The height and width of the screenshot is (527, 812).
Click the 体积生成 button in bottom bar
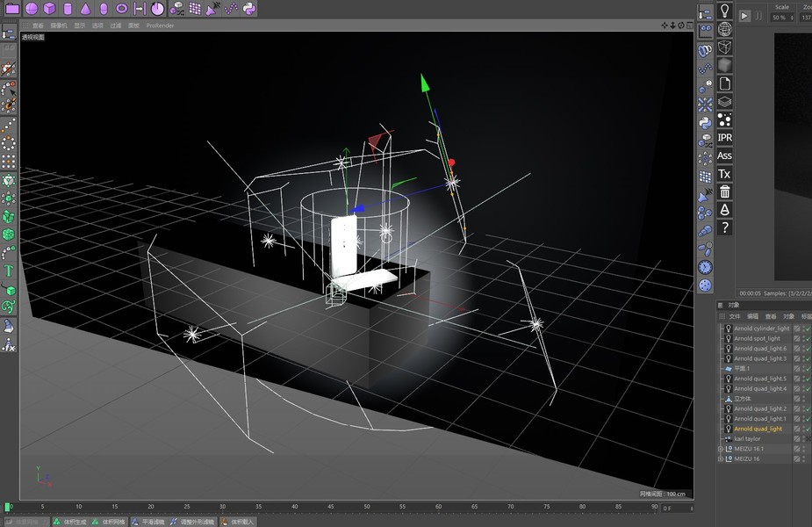[x=70, y=522]
